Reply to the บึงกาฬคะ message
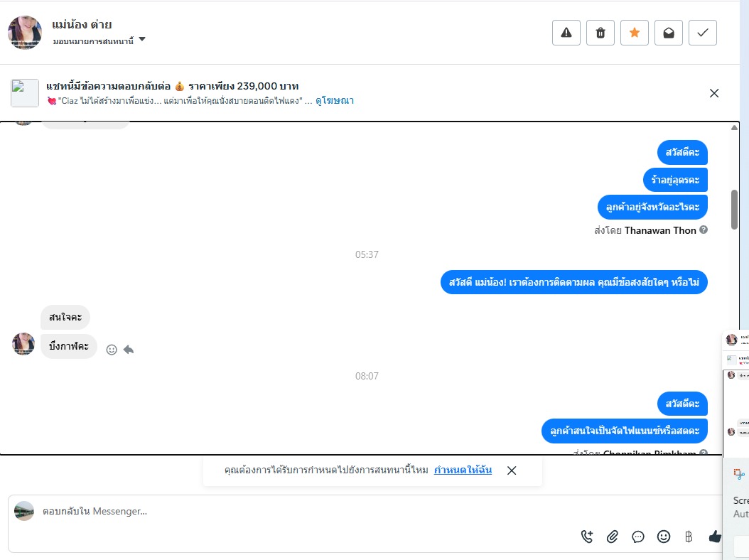This screenshot has width=749, height=560. [x=129, y=350]
